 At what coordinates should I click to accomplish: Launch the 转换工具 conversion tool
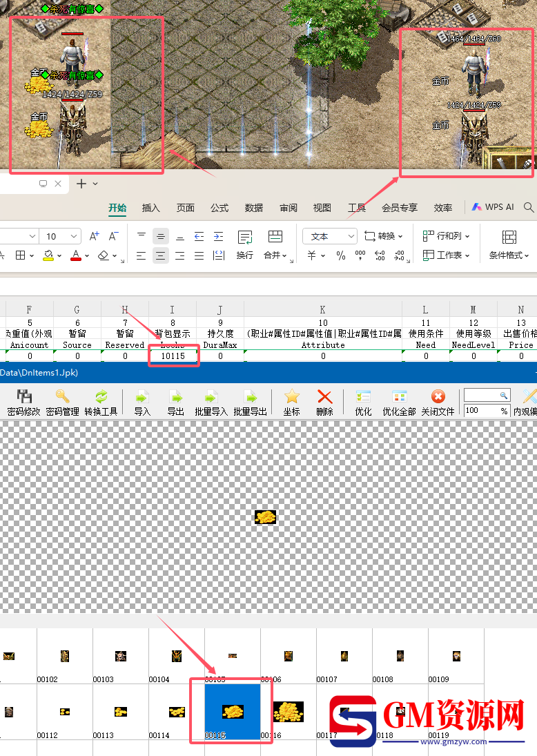[101, 403]
